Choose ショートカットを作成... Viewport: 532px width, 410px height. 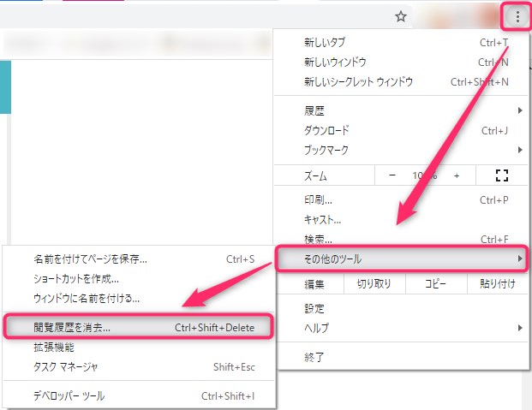pyautogui.click(x=139, y=279)
